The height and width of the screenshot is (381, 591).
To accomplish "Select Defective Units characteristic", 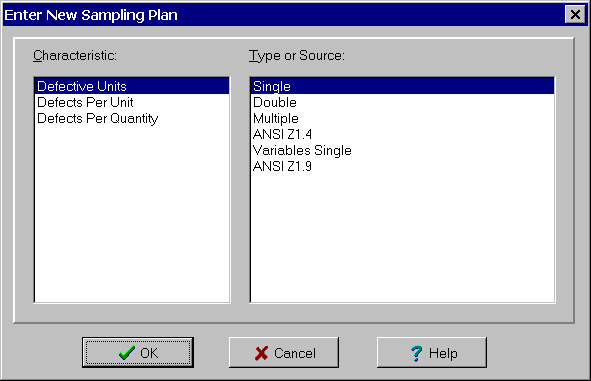I will click(x=132, y=86).
